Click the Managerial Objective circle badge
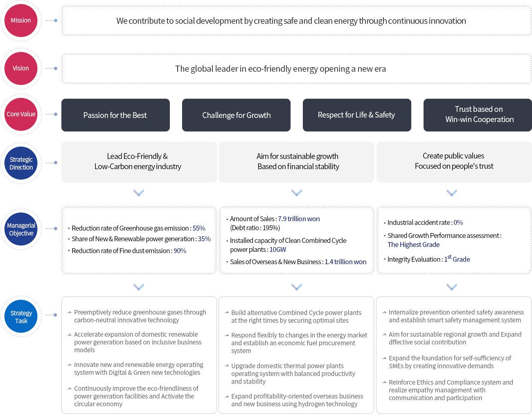The image size is (532, 419). tap(21, 229)
